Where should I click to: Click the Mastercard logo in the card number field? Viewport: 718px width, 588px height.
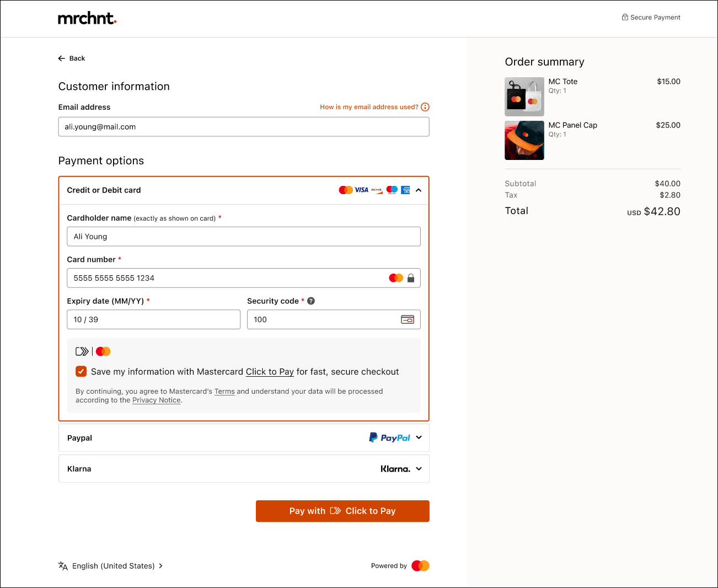[x=396, y=277]
